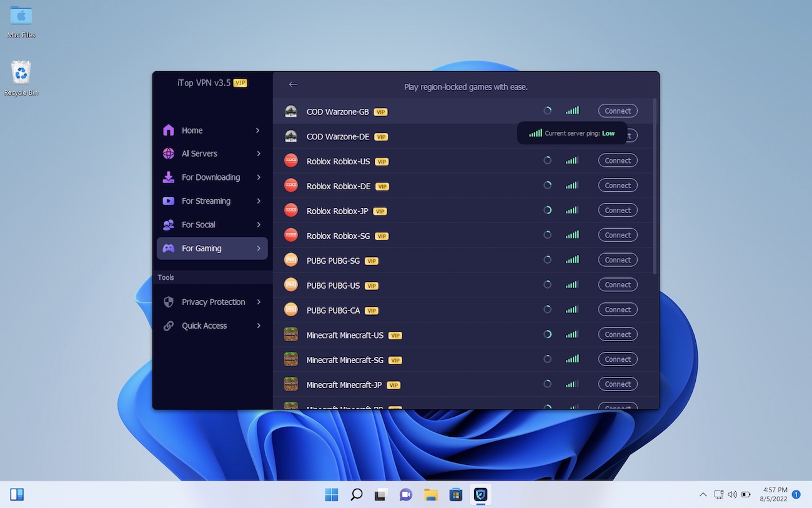Open All Servers via the globe icon
Viewport: 812px width, 508px height.
(x=168, y=153)
